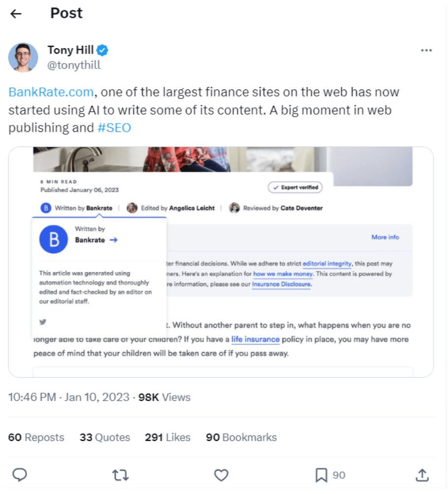Click the post timestamp 10:46 PM
The width and height of the screenshot is (448, 494).
click(32, 397)
